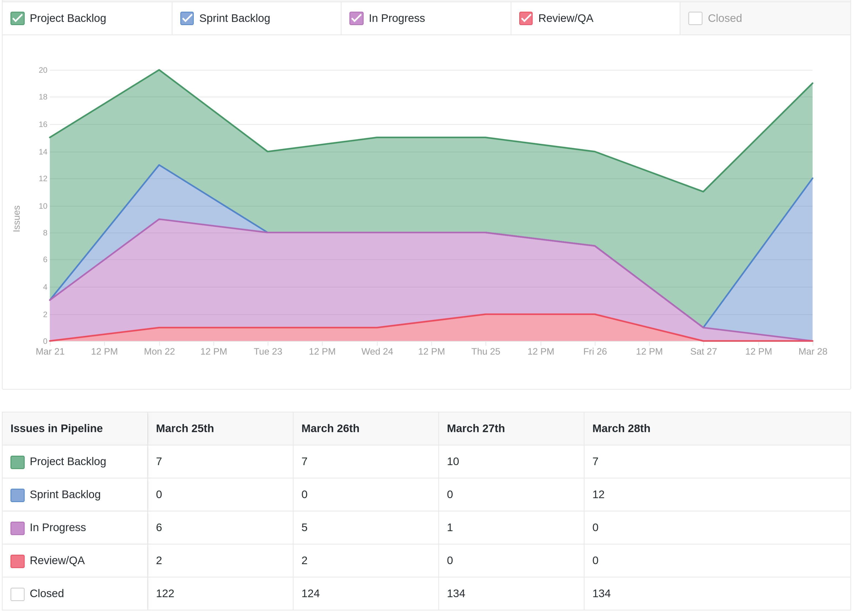This screenshot has height=616, width=855.
Task: Click the Thu 25 x-axis label
Action: click(486, 351)
